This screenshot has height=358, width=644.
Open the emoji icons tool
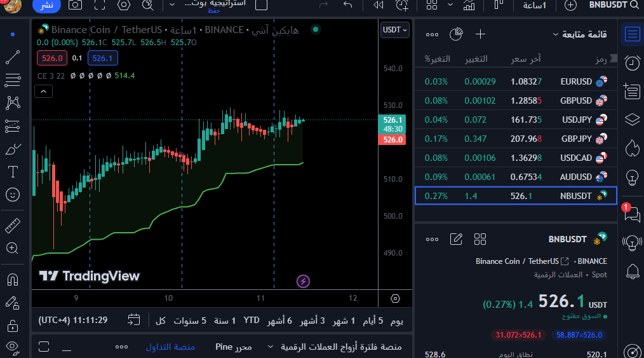pyautogui.click(x=13, y=195)
